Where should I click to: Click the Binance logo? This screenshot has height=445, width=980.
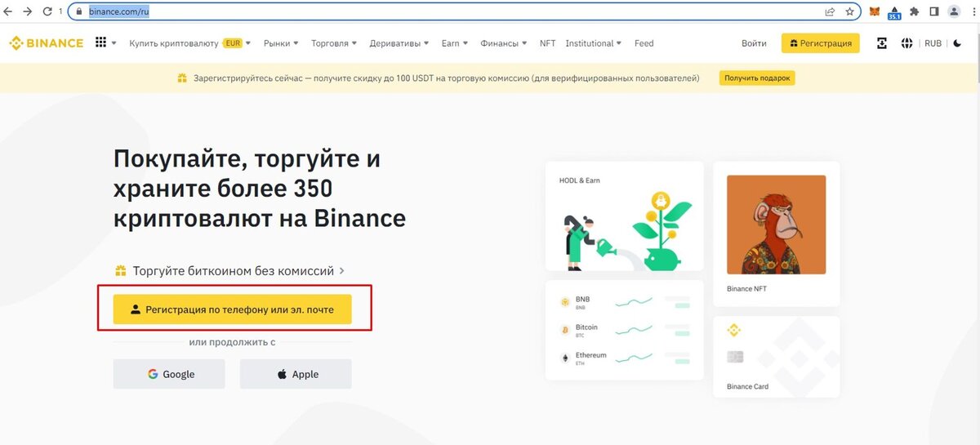[x=47, y=43]
